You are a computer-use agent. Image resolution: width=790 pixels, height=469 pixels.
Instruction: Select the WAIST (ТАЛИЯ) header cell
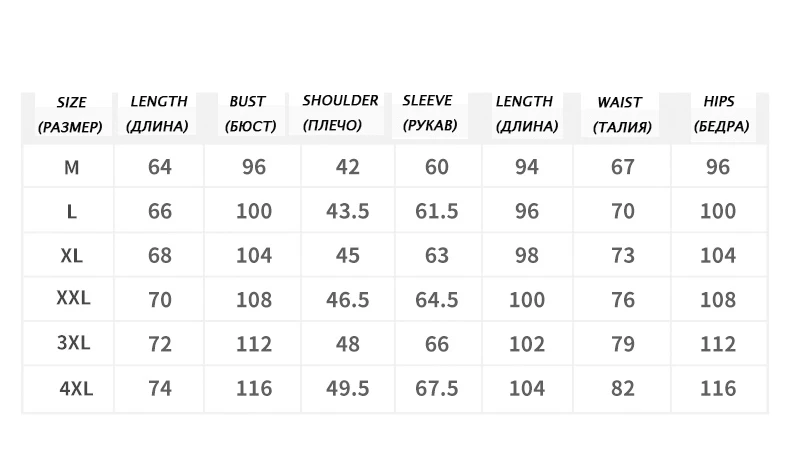(621, 115)
